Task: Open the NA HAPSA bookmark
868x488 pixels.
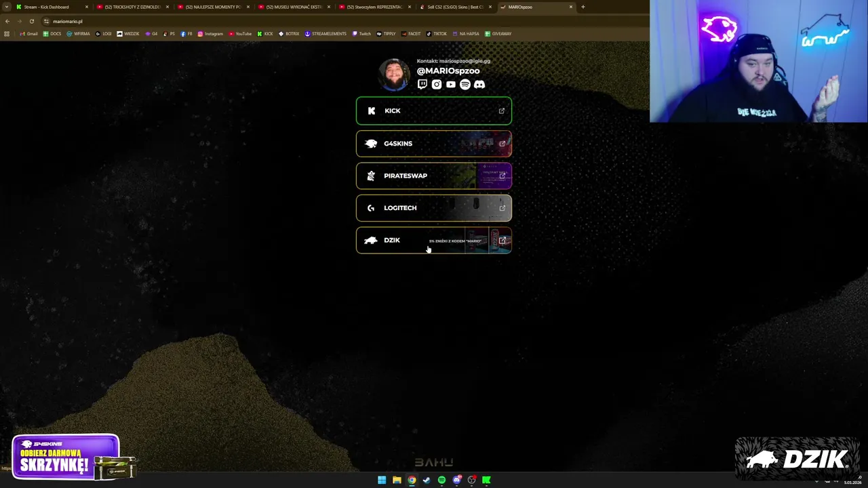Action: pyautogui.click(x=465, y=33)
